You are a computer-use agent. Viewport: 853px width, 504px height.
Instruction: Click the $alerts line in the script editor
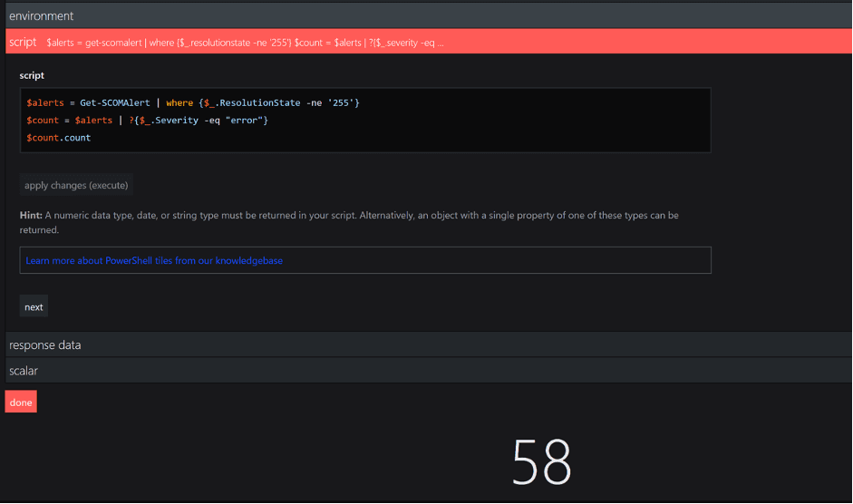193,103
